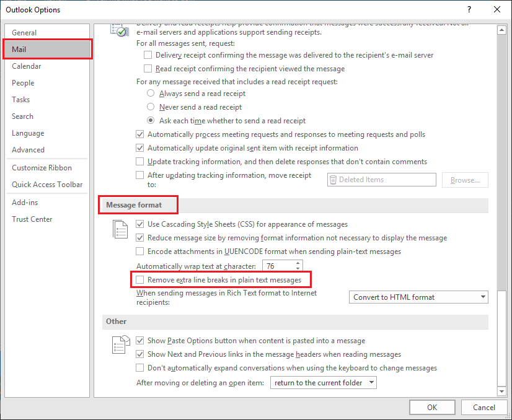Click the Message format document icon
Screen dimensions: 512x420
[120, 229]
